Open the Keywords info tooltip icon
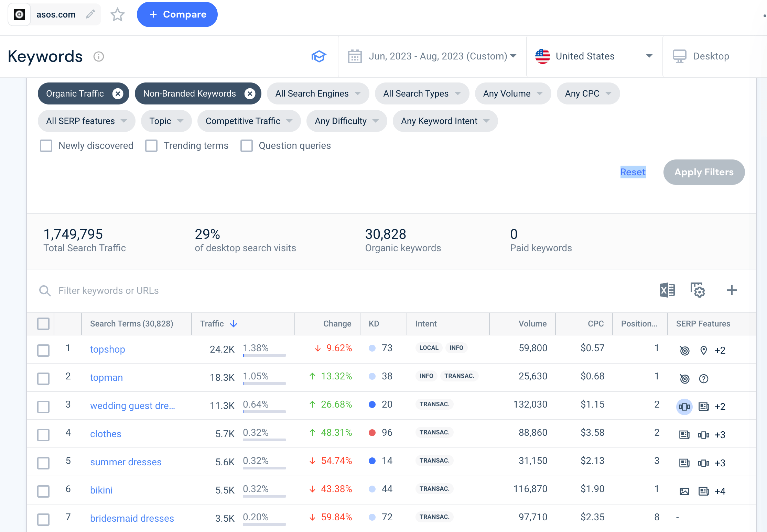This screenshot has height=532, width=767. 99,56
